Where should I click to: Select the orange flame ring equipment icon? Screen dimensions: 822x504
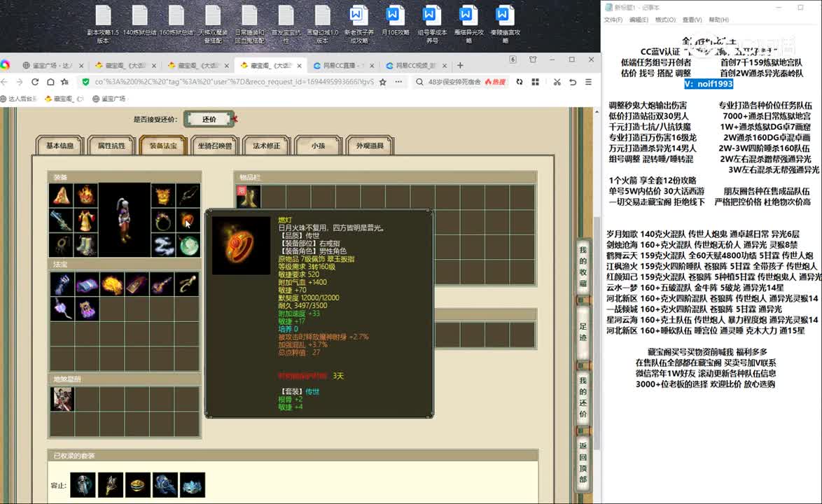pyautogui.click(x=188, y=220)
